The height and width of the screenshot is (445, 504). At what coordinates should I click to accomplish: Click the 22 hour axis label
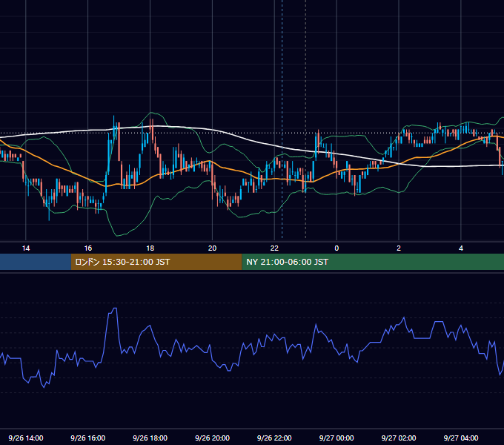274,248
